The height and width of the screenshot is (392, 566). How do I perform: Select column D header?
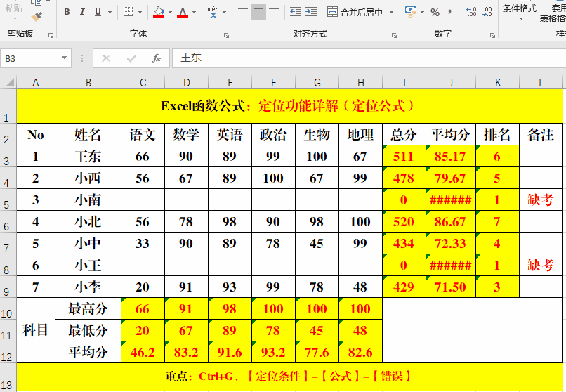pyautogui.click(x=186, y=83)
